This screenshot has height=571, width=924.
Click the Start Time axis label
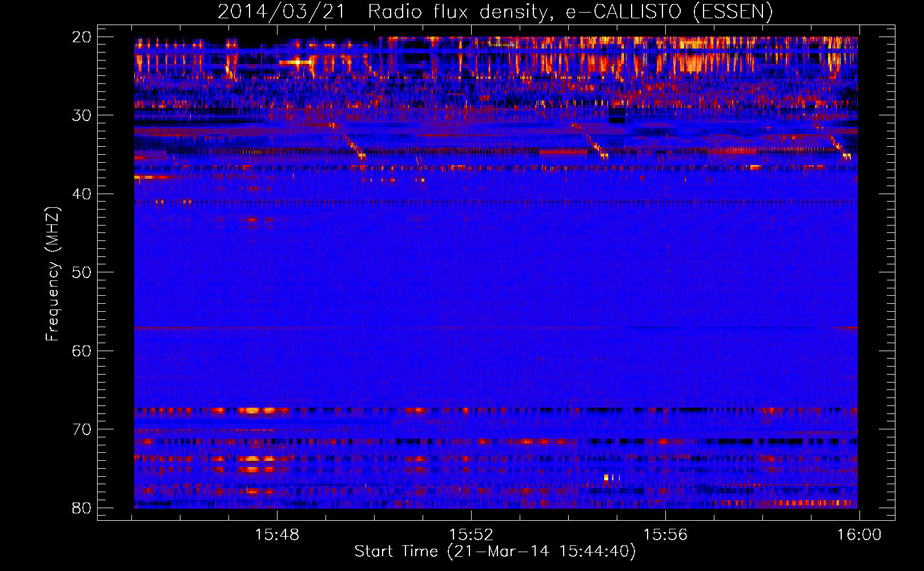[495, 552]
